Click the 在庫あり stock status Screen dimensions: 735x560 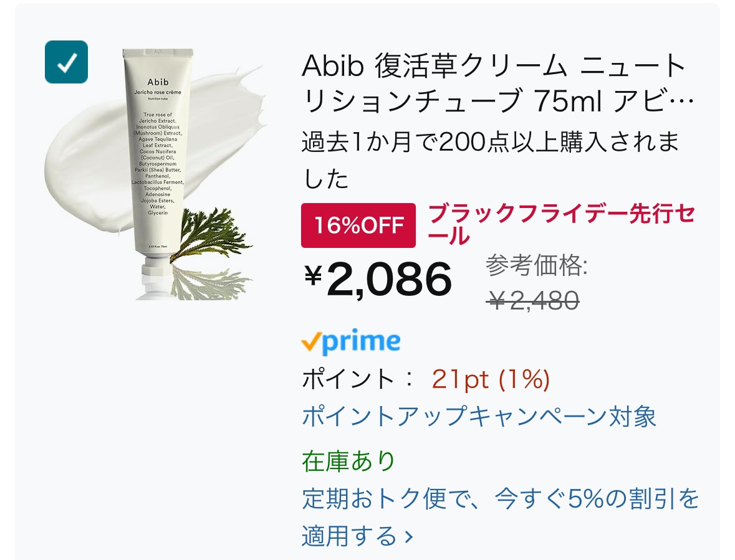[348, 461]
